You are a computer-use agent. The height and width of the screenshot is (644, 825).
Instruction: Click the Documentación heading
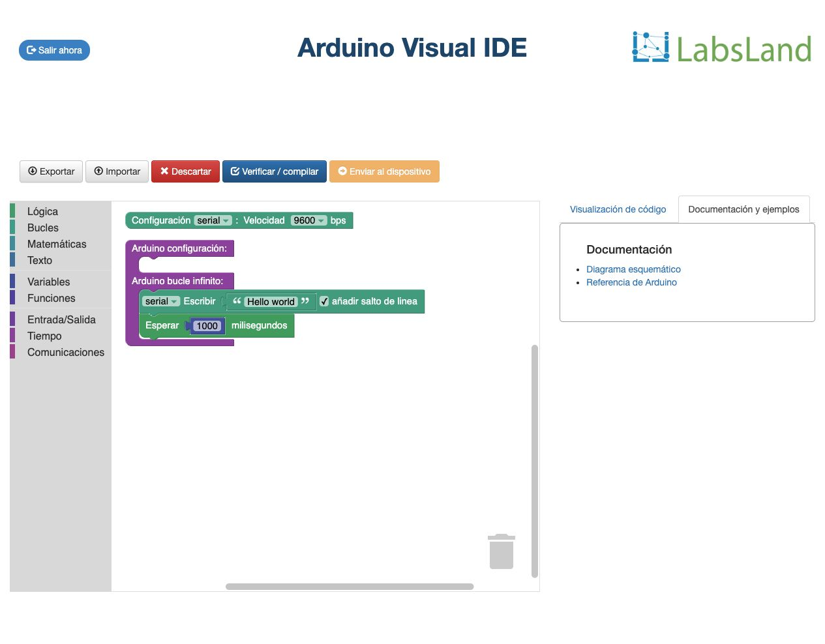[x=629, y=250]
